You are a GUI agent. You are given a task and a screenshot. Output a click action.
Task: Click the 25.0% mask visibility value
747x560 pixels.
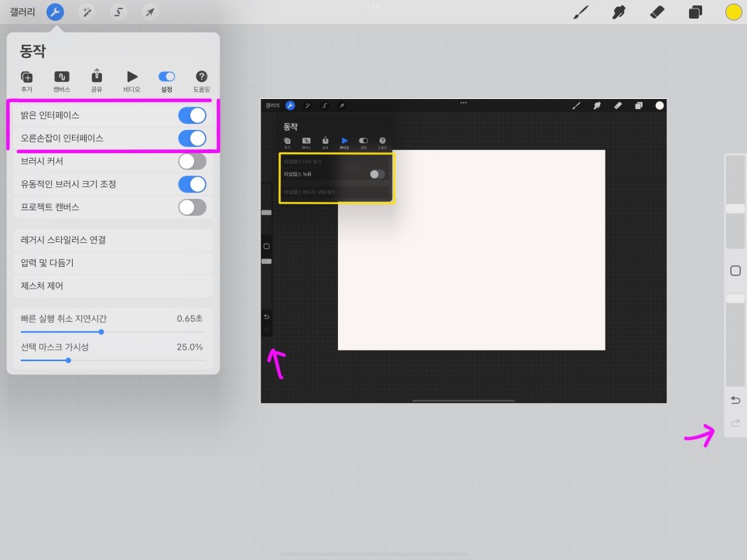coord(189,347)
